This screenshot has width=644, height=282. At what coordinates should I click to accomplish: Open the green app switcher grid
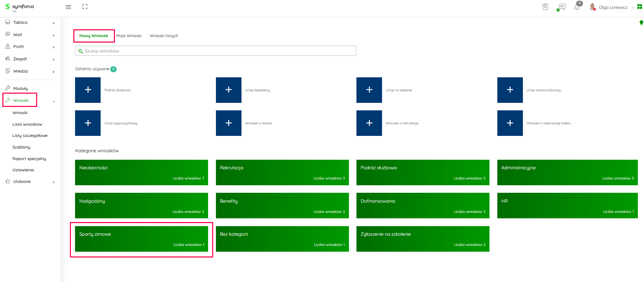pyautogui.click(x=640, y=7)
